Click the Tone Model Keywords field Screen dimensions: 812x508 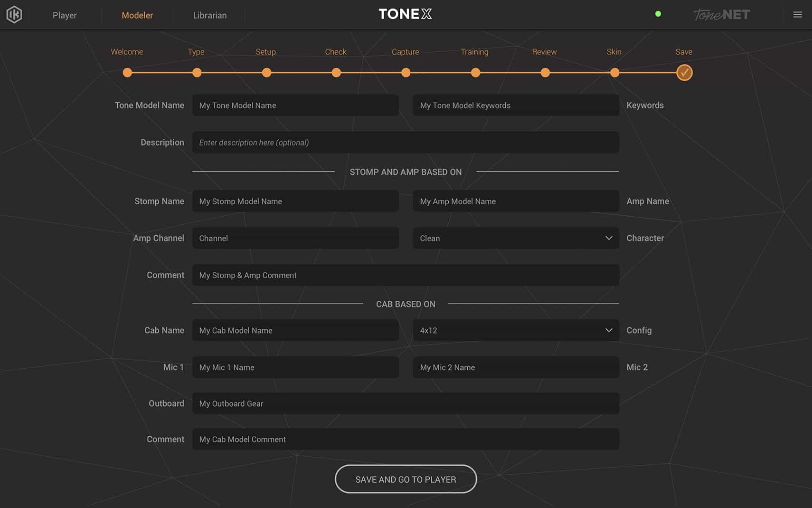[x=516, y=105]
